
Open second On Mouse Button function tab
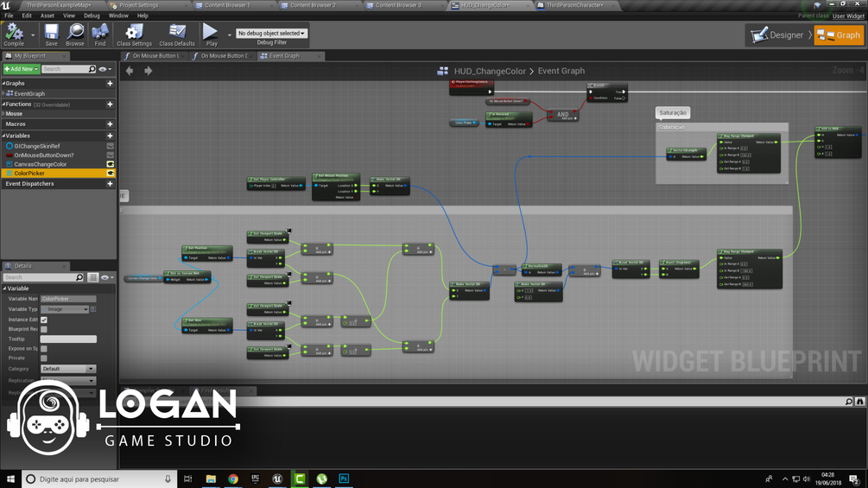[x=223, y=56]
